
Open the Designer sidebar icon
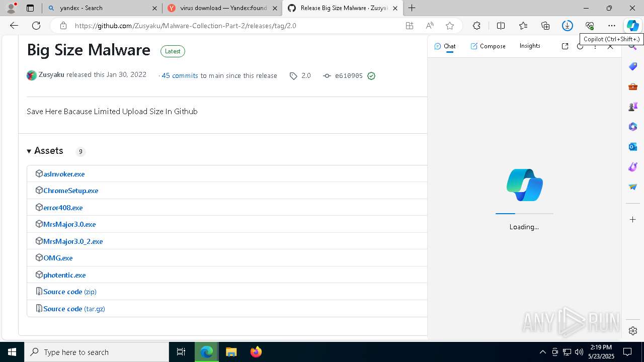(633, 167)
